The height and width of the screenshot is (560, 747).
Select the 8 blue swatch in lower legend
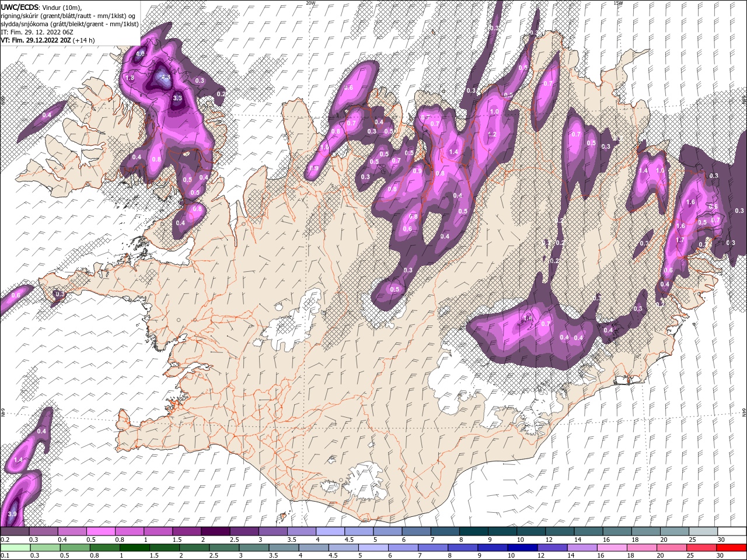point(463,547)
